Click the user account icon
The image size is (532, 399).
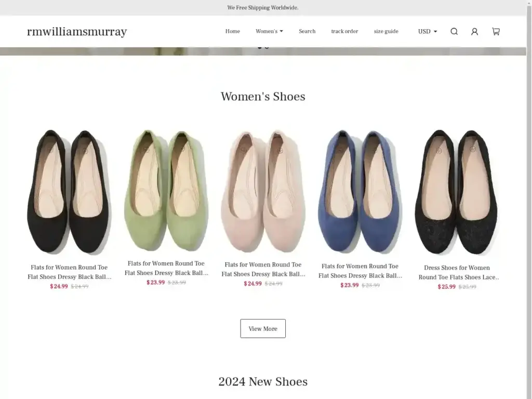click(474, 32)
